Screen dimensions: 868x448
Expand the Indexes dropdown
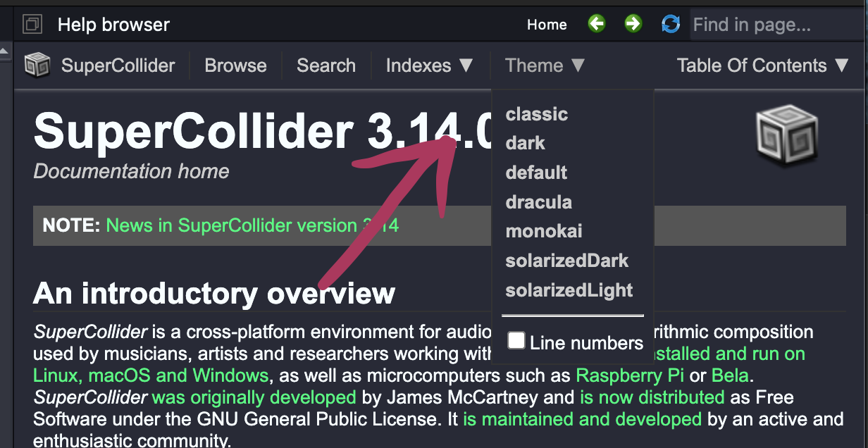point(429,66)
